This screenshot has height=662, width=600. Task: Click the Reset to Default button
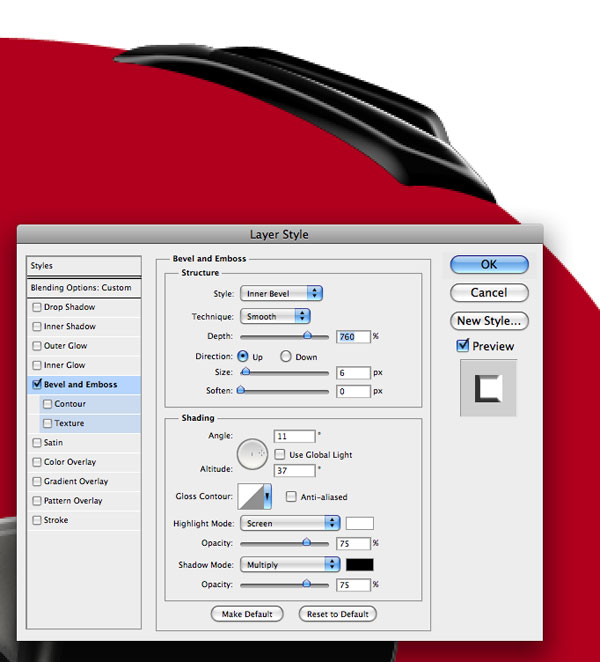[x=338, y=614]
